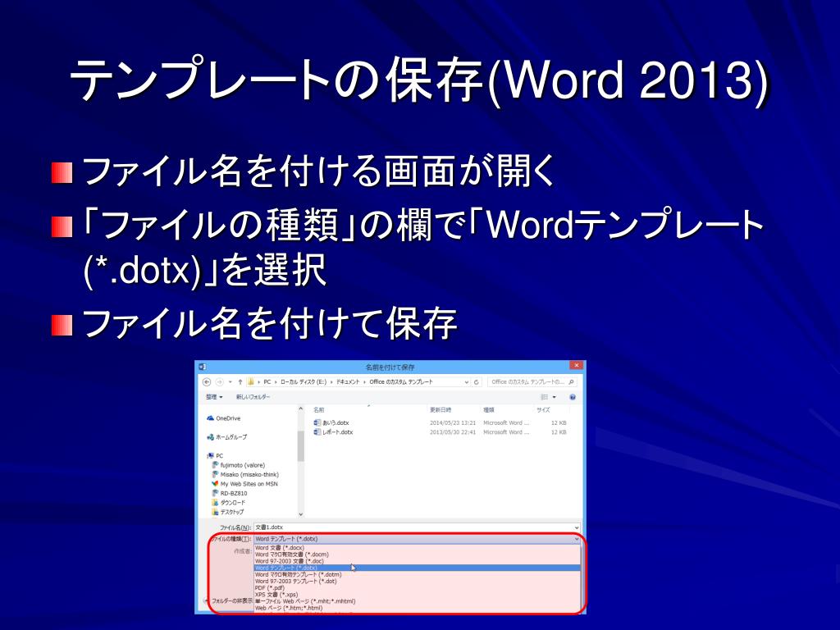Click the Word icon of レポート.dotx
Viewport: 840px width, 630px height.
[317, 432]
